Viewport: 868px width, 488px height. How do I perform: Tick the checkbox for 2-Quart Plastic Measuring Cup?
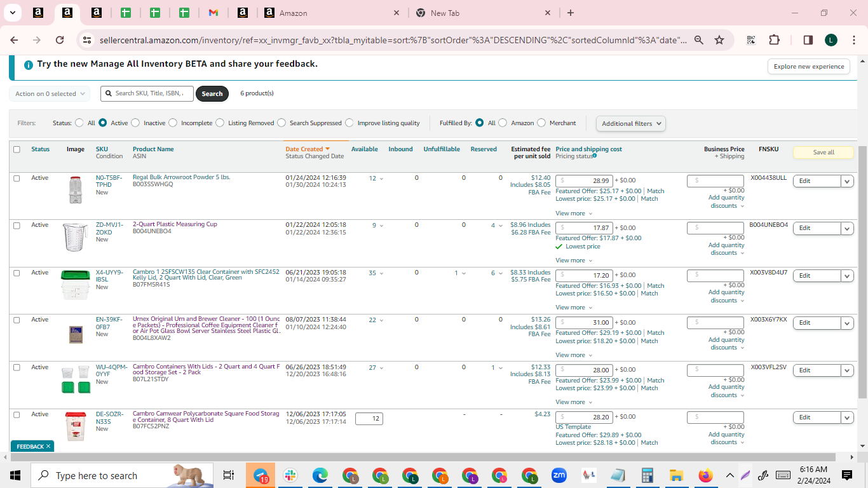[x=17, y=225]
